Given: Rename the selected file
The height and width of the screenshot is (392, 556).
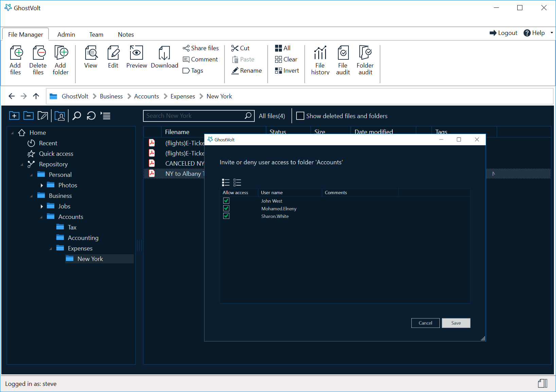Looking at the screenshot, I should pyautogui.click(x=247, y=71).
